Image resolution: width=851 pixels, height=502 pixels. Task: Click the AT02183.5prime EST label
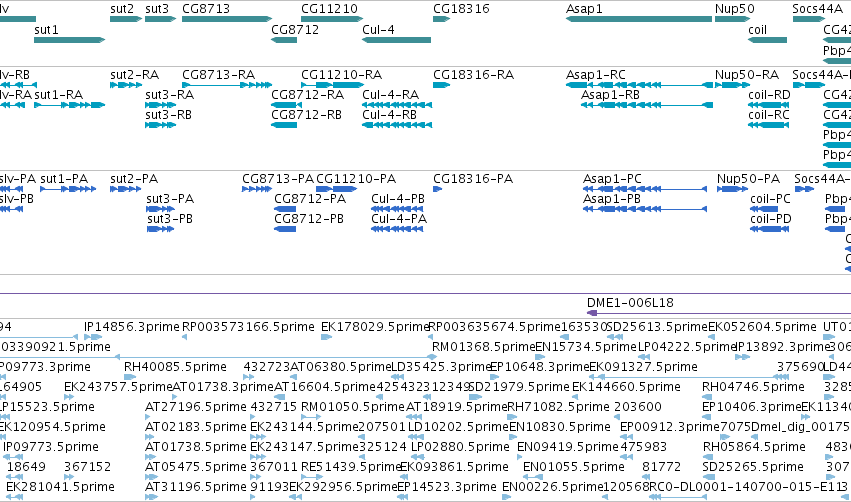195,427
